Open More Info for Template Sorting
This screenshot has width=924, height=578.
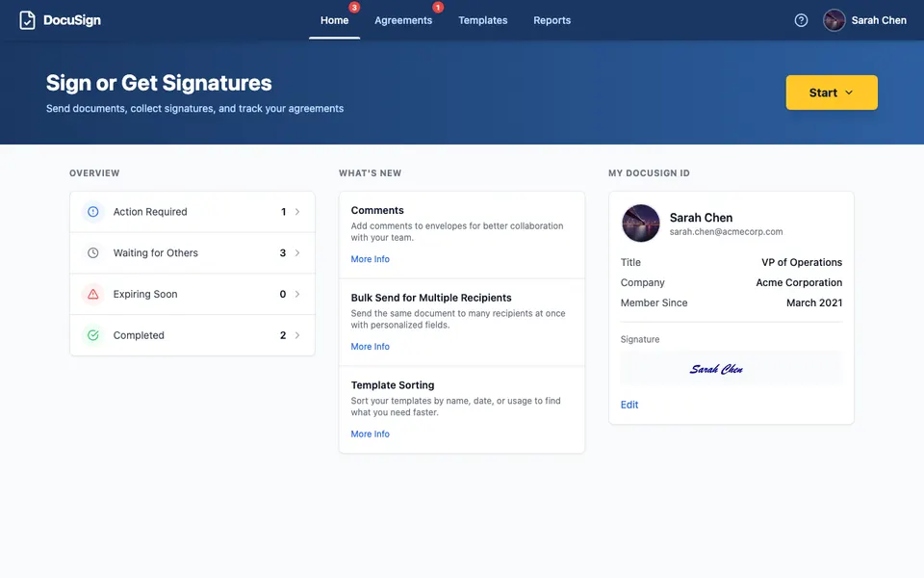click(x=370, y=433)
